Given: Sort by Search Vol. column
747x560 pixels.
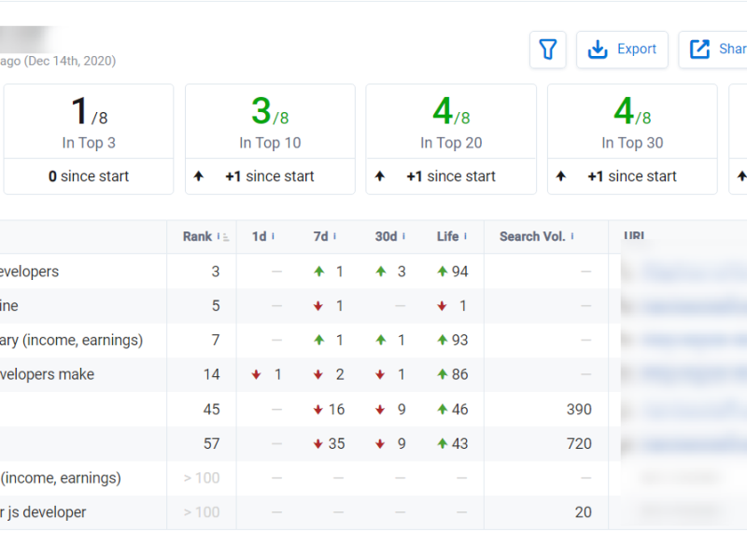Looking at the screenshot, I should point(538,237).
